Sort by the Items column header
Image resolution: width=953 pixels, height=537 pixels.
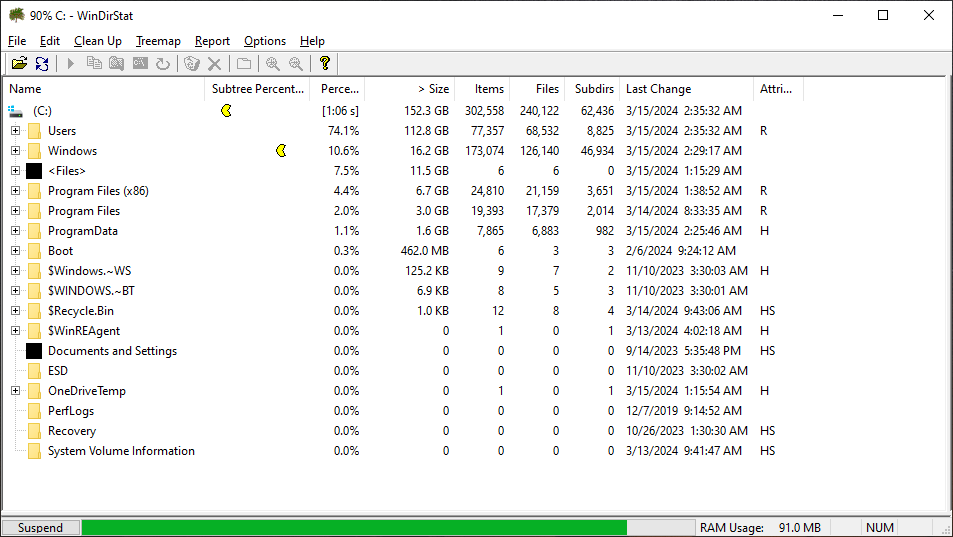(x=482, y=89)
